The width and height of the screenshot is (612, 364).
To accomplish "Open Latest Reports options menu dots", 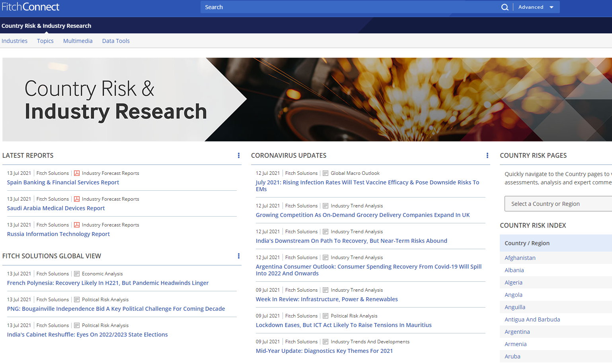I will point(239,155).
